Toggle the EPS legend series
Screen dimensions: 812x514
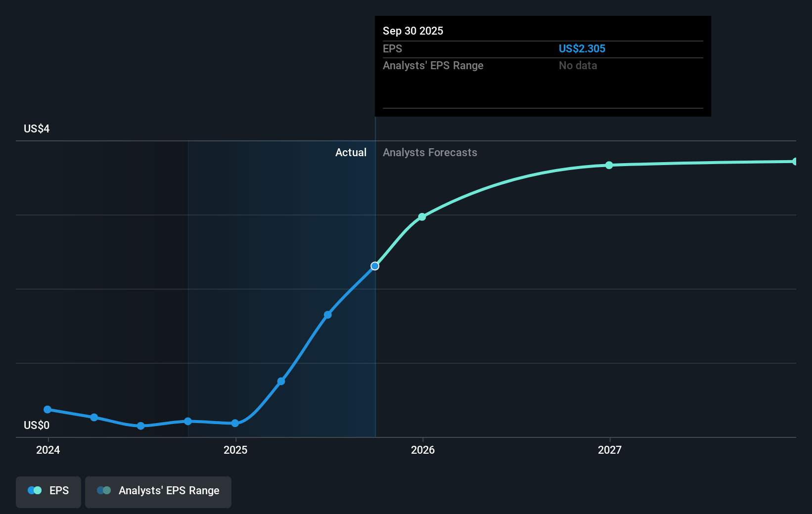(x=48, y=492)
